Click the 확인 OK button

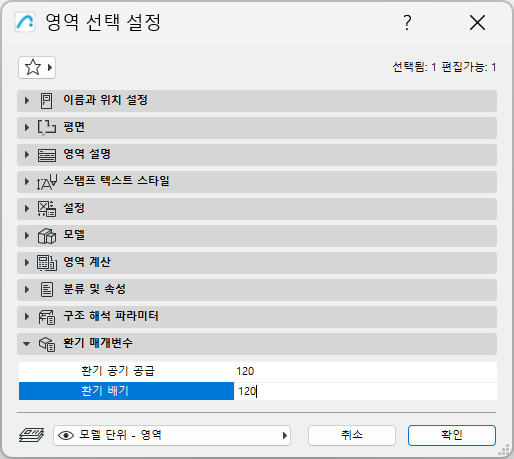pyautogui.click(x=452, y=435)
